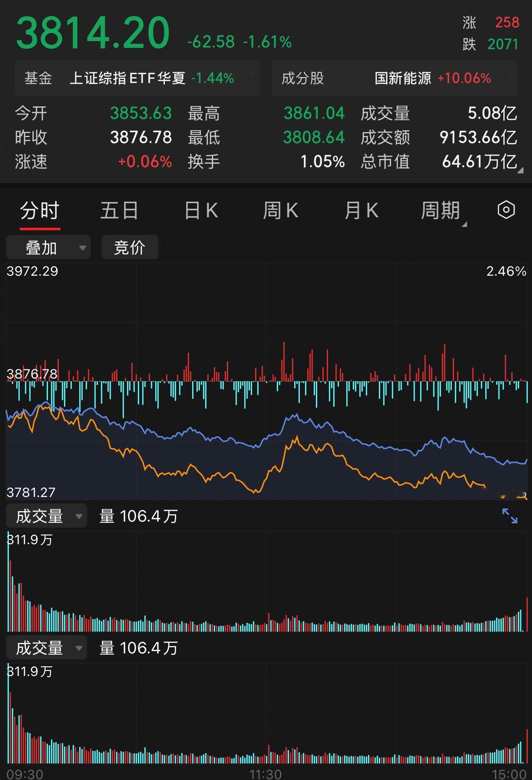Open the second 成交量 indicator dropdown
This screenshot has height=780, width=532.
coord(47,648)
